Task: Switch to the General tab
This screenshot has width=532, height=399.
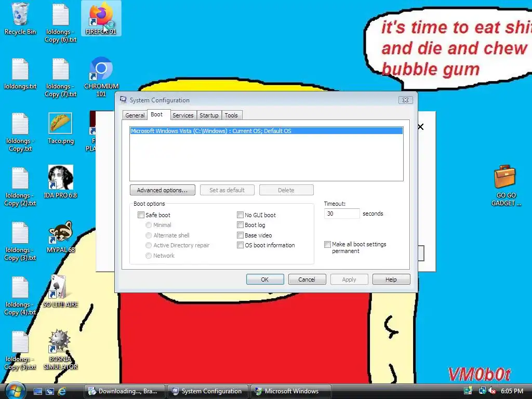Action: click(x=135, y=115)
